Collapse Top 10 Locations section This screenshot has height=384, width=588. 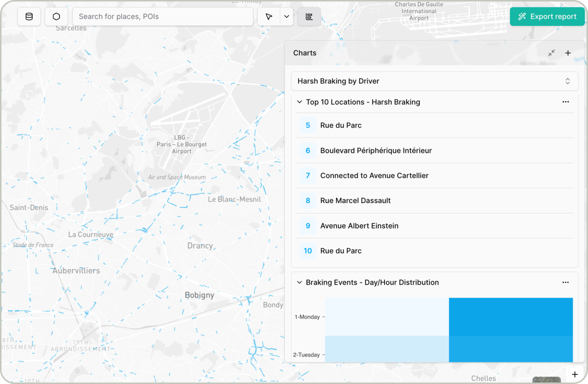tap(299, 102)
